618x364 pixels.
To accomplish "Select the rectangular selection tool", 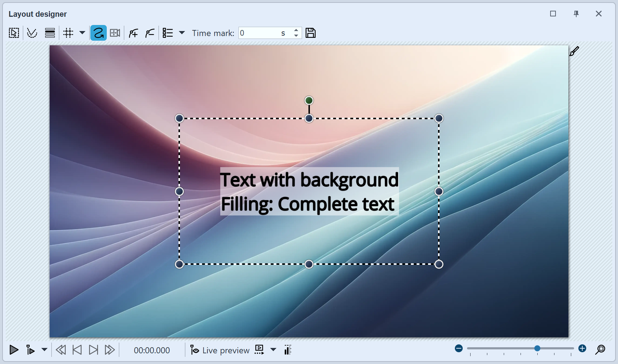I will click(x=14, y=32).
